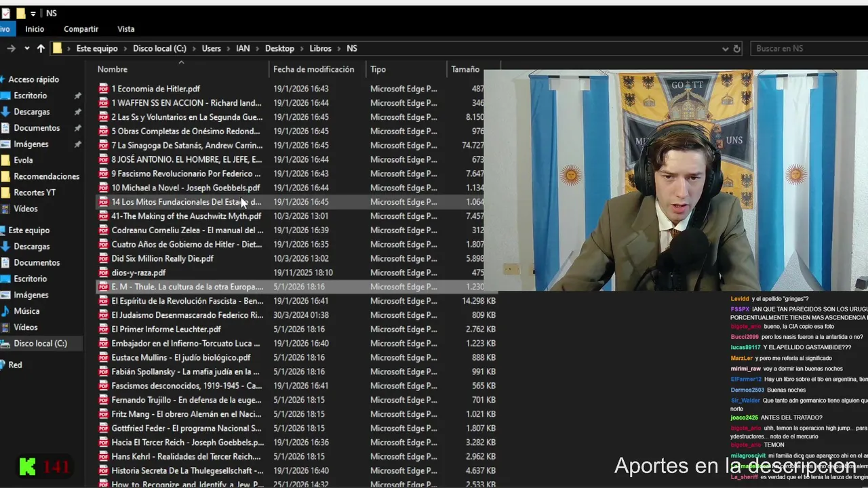Select Documentos under Este equipo
Image resolution: width=868 pixels, height=488 pixels.
(x=37, y=263)
